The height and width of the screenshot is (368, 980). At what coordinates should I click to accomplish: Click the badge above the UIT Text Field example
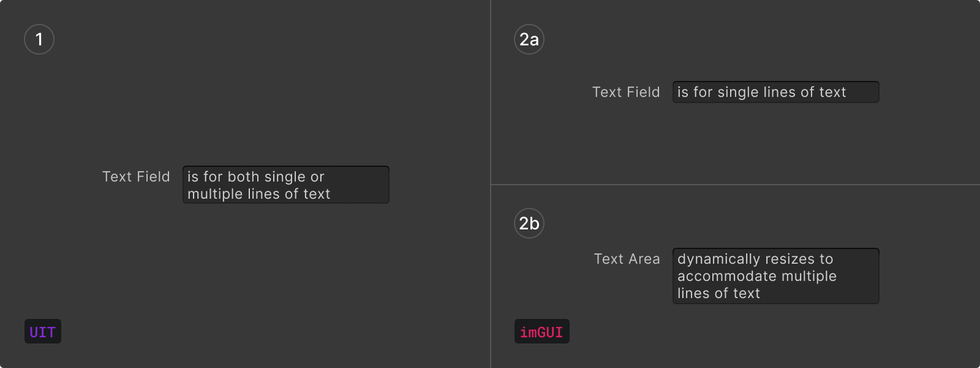click(39, 39)
